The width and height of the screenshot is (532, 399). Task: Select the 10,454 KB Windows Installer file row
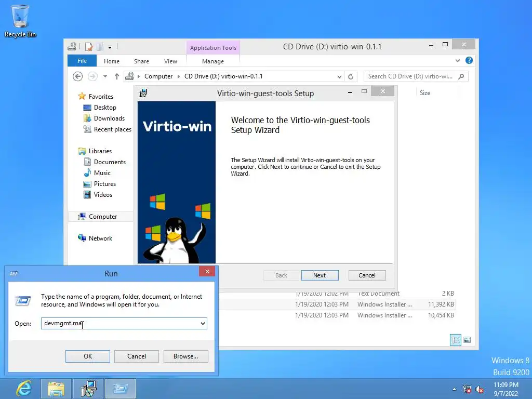click(337, 315)
